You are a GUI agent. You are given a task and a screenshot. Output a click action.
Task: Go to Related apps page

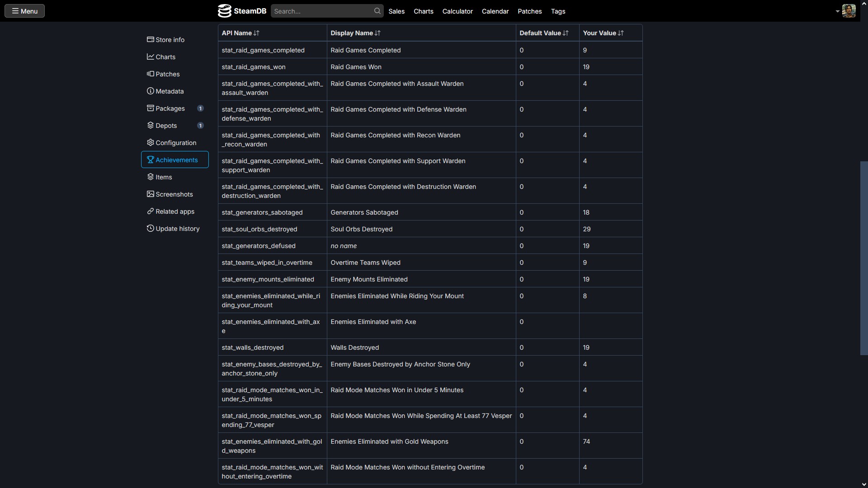175,211
